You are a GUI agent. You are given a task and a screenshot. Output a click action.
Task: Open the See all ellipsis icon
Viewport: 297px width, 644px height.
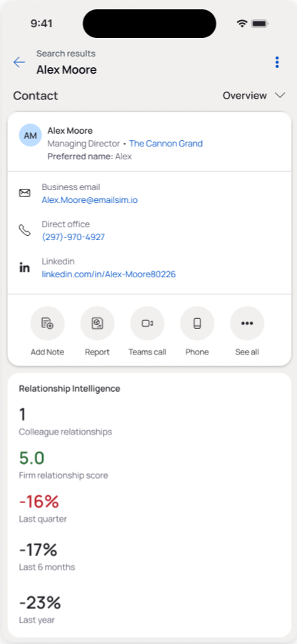pos(247,323)
